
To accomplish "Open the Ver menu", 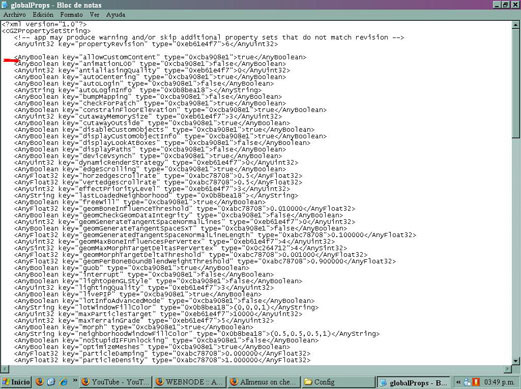I will (94, 15).
